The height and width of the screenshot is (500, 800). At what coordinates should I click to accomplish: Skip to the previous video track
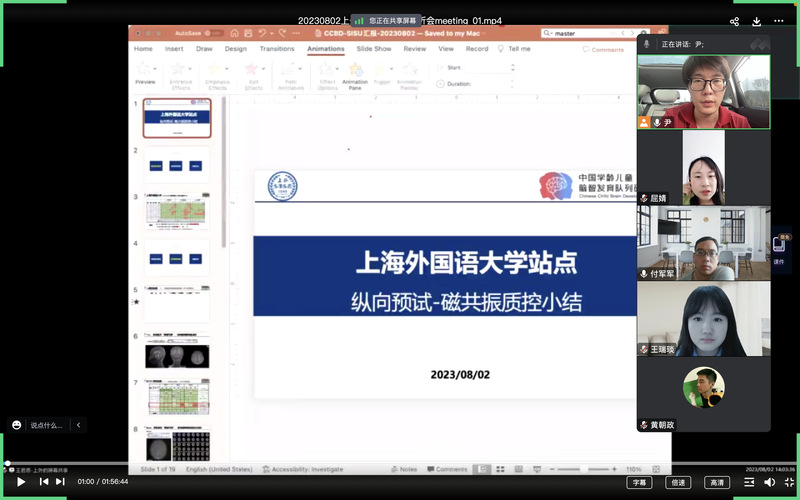coord(43,481)
